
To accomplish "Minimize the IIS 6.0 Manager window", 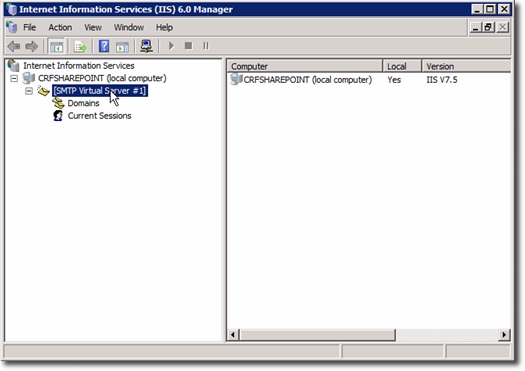I will 477,9.
